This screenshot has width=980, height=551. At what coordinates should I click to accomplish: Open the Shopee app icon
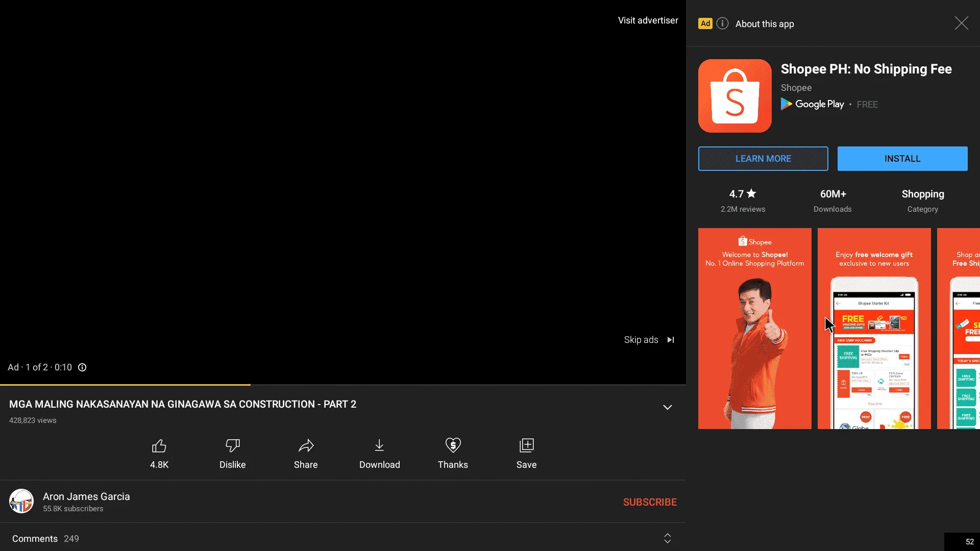click(734, 96)
